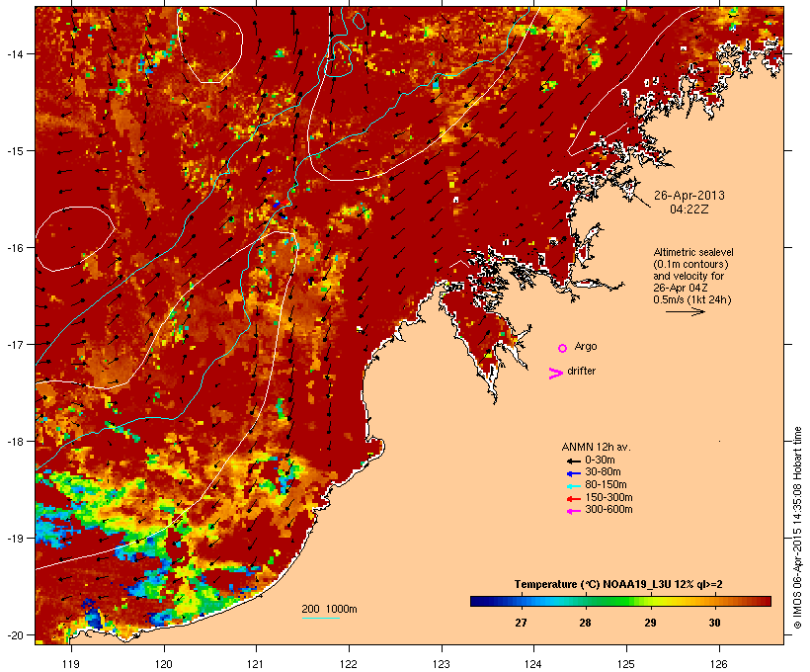Click the '150-300m' depth label
This screenshot has height=672, width=810.
tap(608, 497)
